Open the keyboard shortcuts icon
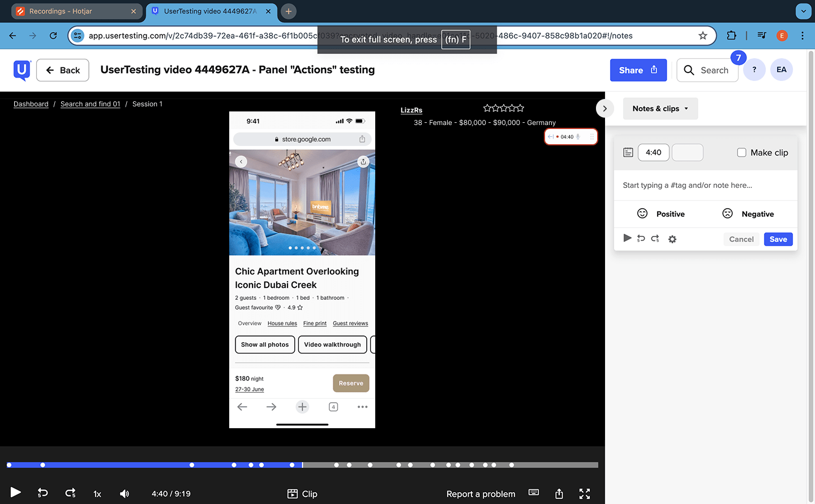 pyautogui.click(x=533, y=493)
